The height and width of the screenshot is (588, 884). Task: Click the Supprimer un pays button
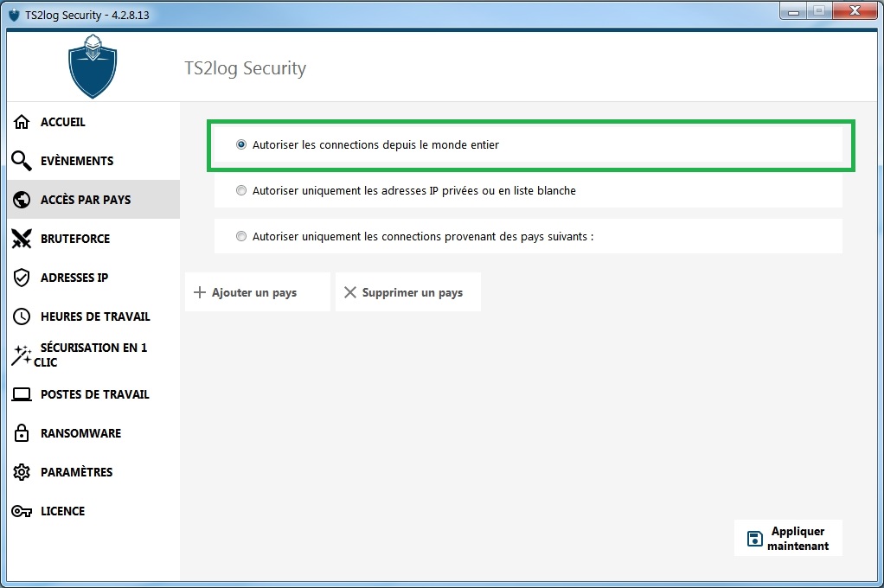coord(408,292)
